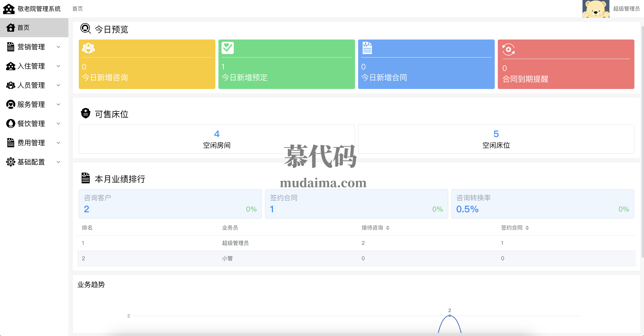Click the 基础配置 gear icon in sidebar

[11, 162]
